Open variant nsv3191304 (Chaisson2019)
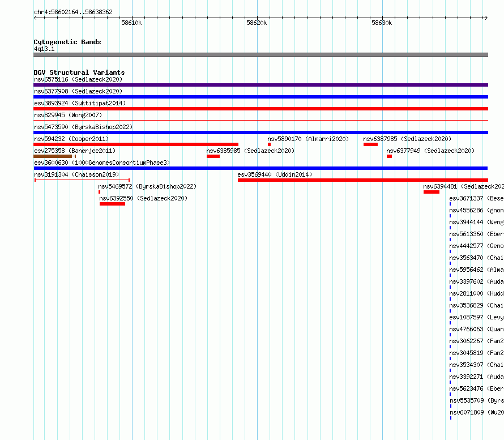This screenshot has width=504, height=440. pos(76,174)
